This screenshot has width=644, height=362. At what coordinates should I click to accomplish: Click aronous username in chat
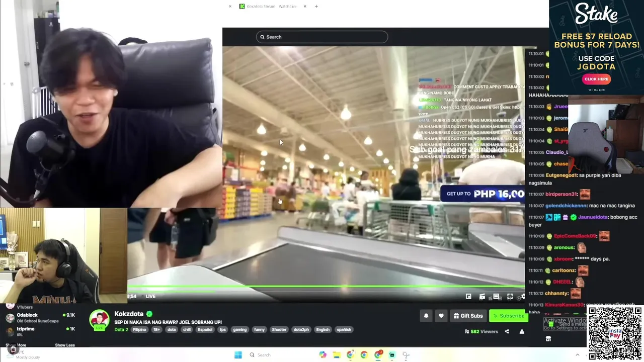[x=563, y=247]
